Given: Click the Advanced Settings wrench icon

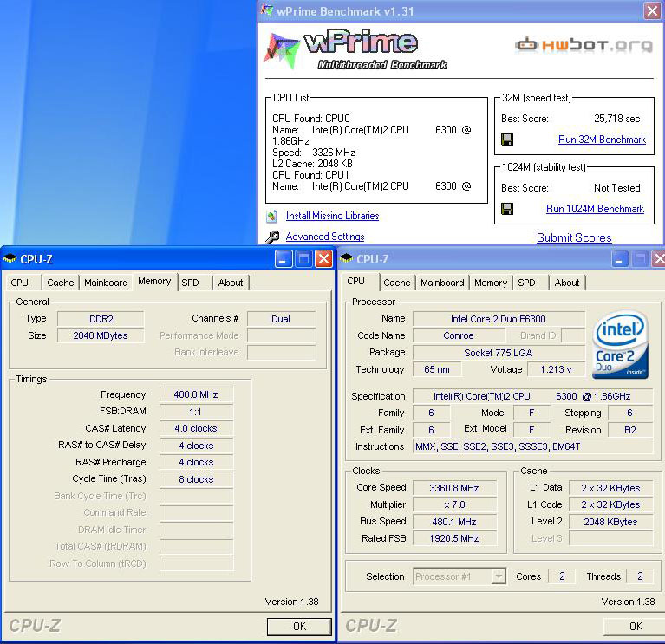Looking at the screenshot, I should pyautogui.click(x=272, y=237).
